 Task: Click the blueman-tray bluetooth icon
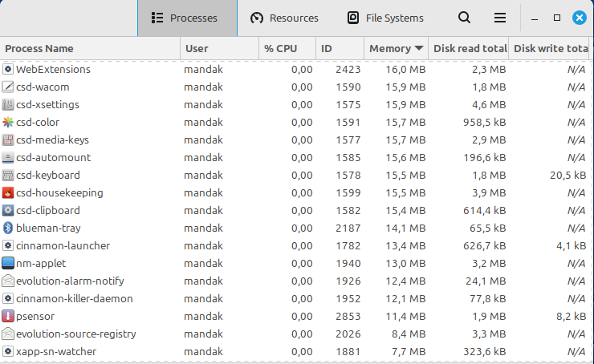click(8, 229)
